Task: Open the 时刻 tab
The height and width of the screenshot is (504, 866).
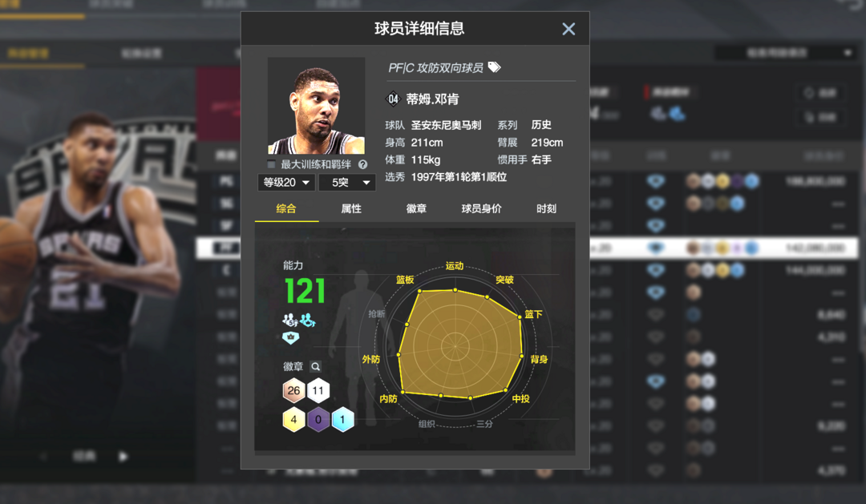Action: tap(546, 208)
